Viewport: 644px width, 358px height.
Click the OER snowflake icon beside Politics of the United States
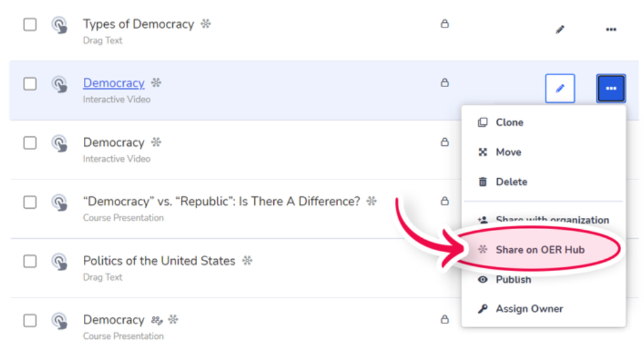click(247, 260)
